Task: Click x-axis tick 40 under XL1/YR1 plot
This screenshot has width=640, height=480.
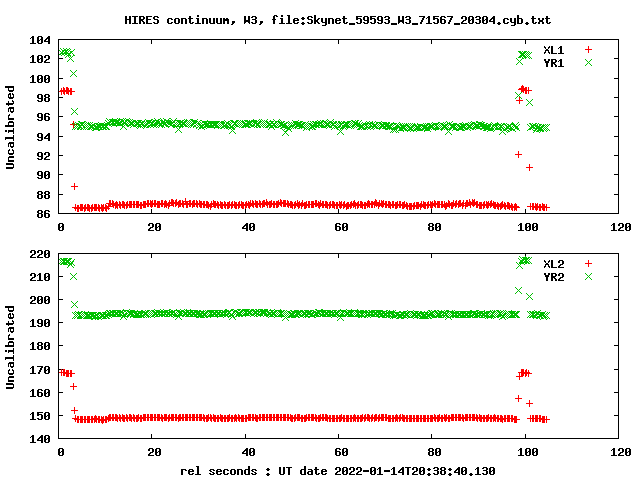Action: click(x=248, y=227)
